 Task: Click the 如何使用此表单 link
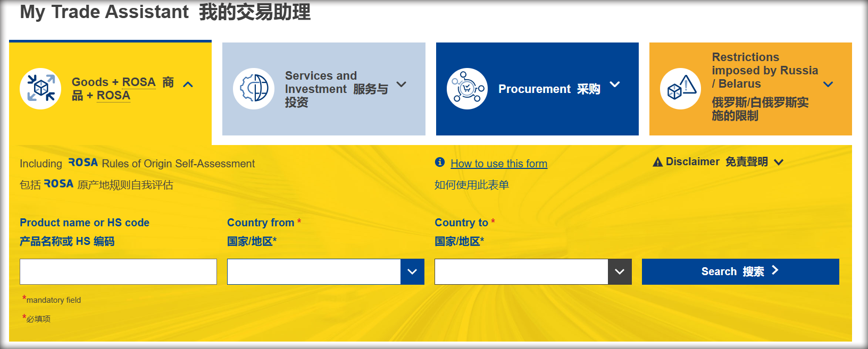click(472, 185)
